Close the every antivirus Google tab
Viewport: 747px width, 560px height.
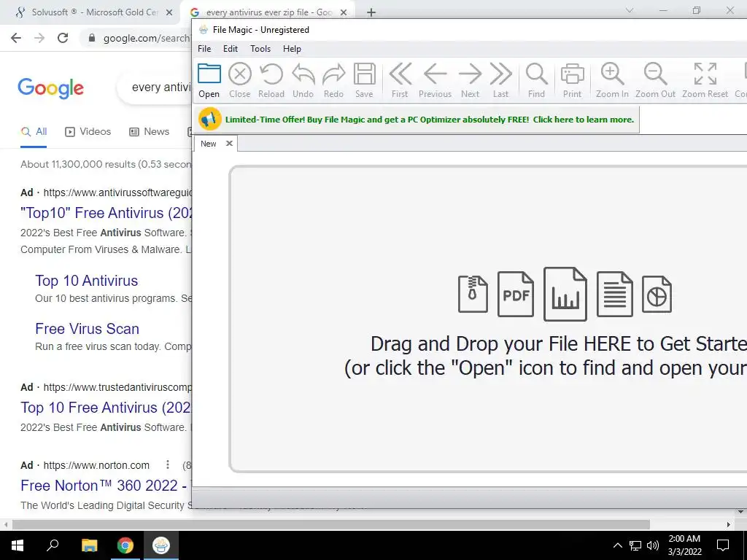(344, 13)
